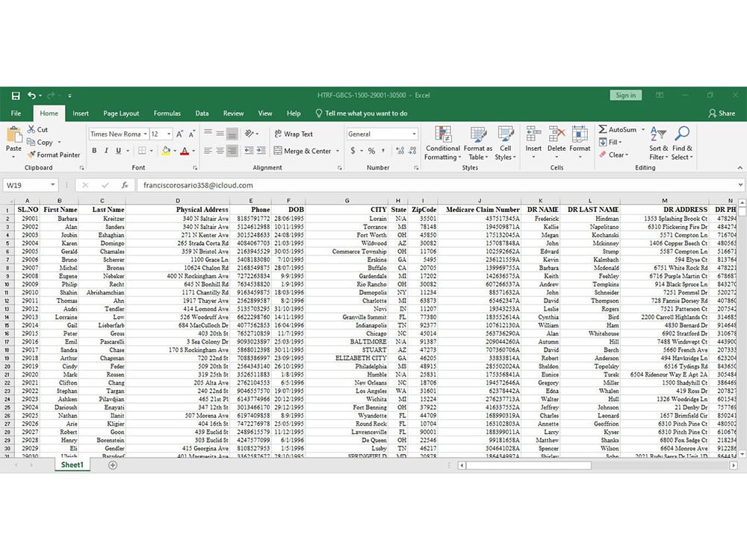This screenshot has height=560, width=747.
Task: Open the font size 12 dropdown
Action: point(169,134)
